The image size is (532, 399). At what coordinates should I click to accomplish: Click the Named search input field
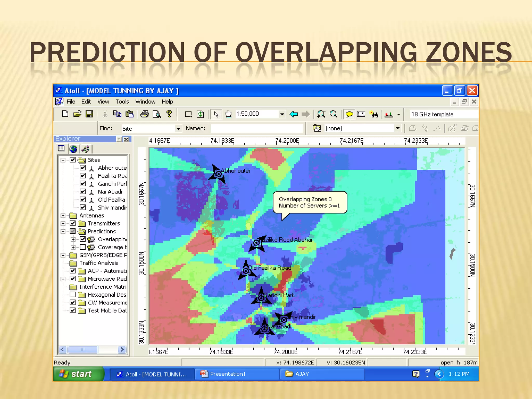tap(257, 128)
